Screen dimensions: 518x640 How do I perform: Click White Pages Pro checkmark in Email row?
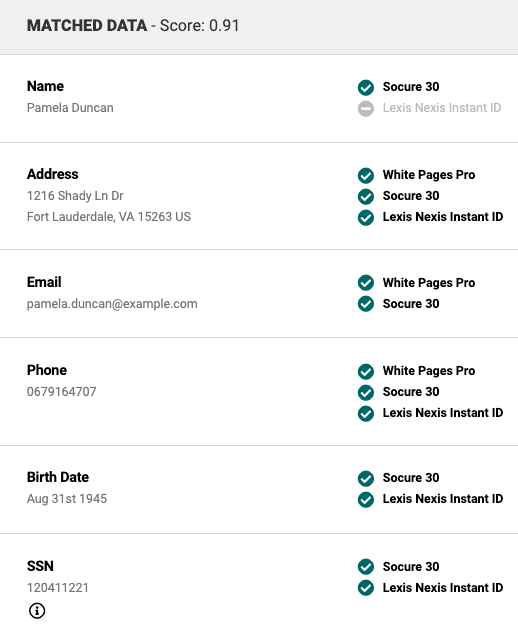(366, 283)
